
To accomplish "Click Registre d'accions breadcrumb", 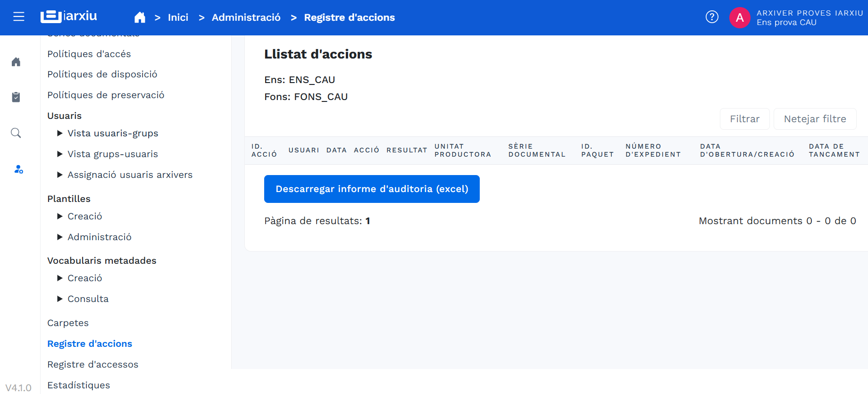I will pos(349,17).
